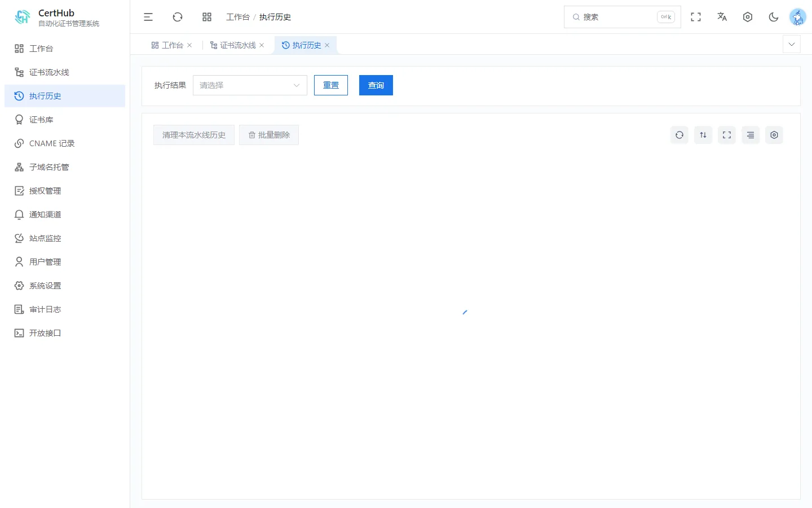
Task: Focus the 搜索 search box
Action: (623, 17)
